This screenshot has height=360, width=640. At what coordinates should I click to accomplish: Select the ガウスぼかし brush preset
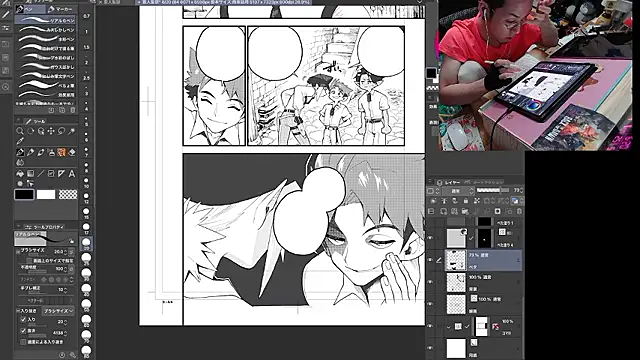pos(45,67)
